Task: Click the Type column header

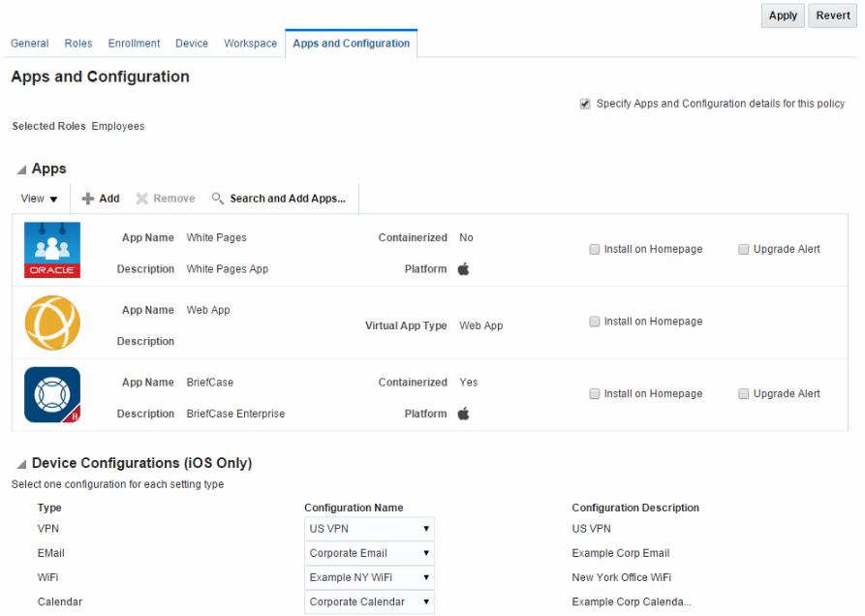Action: (49, 508)
